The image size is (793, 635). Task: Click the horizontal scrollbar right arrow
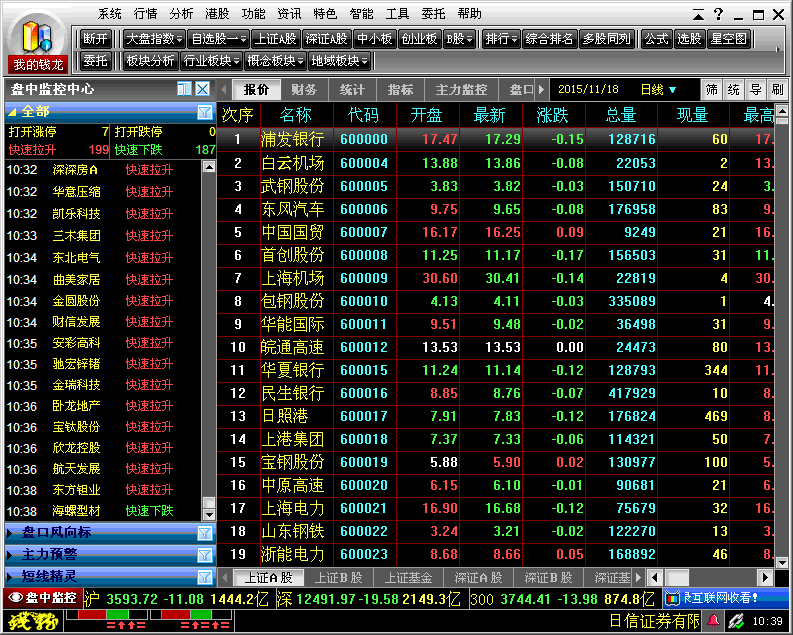pyautogui.click(x=765, y=577)
